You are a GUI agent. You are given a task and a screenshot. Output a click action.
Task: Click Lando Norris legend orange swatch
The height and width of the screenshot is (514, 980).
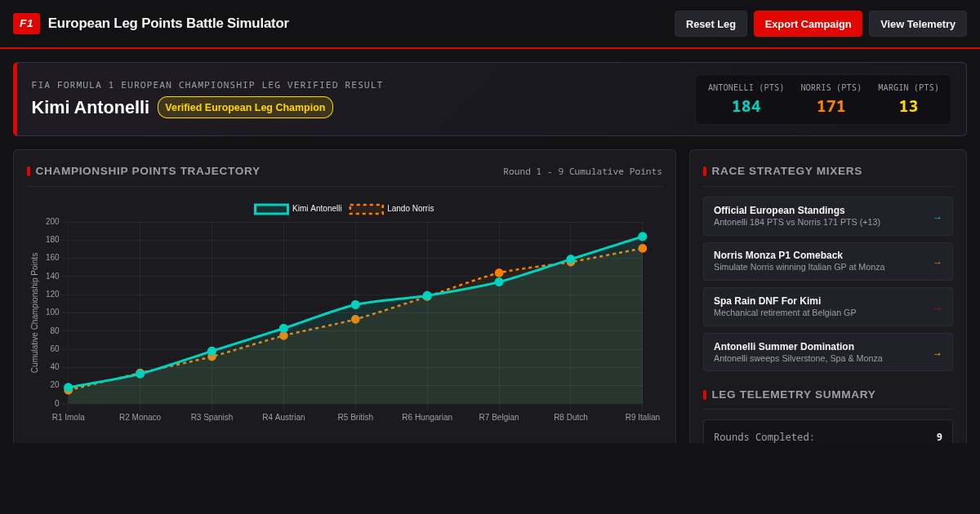367,209
